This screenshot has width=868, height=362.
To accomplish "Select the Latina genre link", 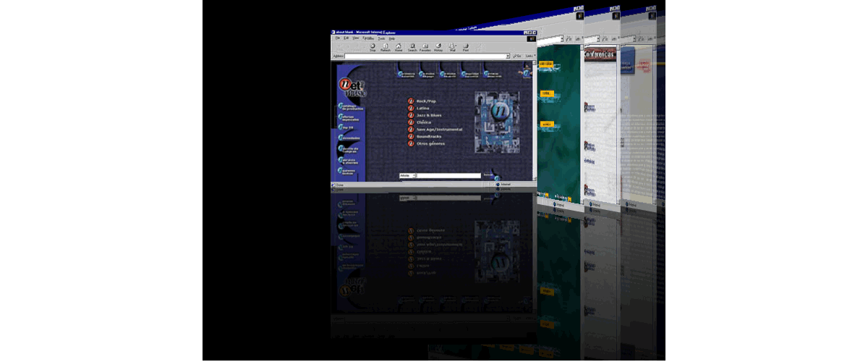I will [x=422, y=109].
